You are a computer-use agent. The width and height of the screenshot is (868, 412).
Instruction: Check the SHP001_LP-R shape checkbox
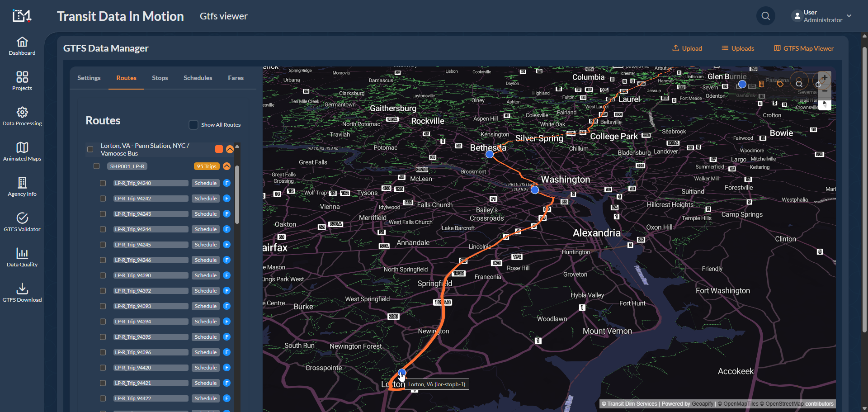(96, 166)
